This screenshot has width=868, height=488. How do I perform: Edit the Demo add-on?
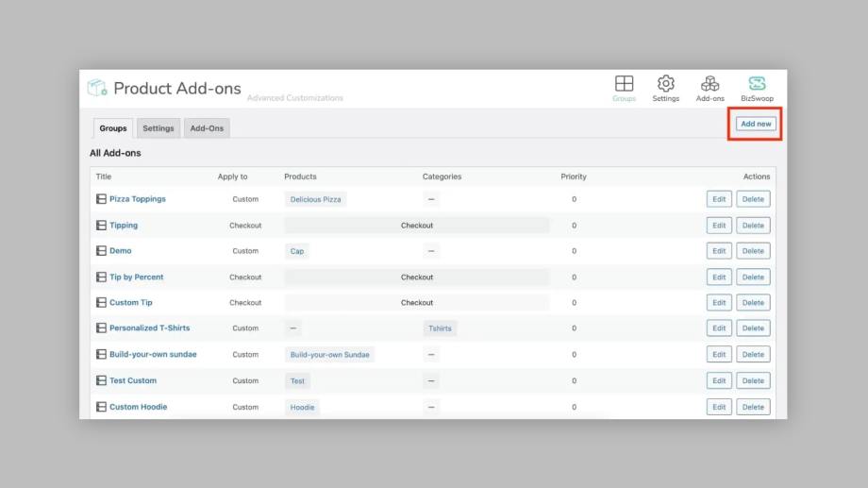[x=719, y=251]
